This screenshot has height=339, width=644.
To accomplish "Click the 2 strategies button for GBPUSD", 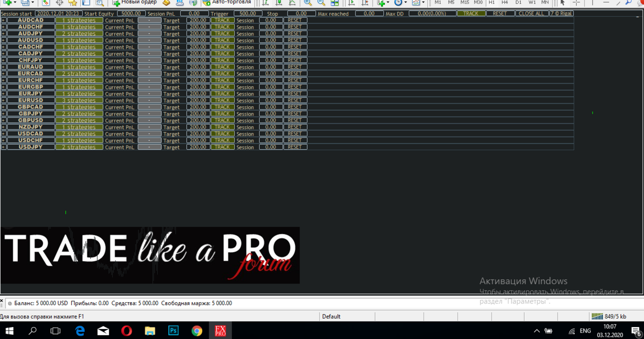I will click(x=79, y=120).
